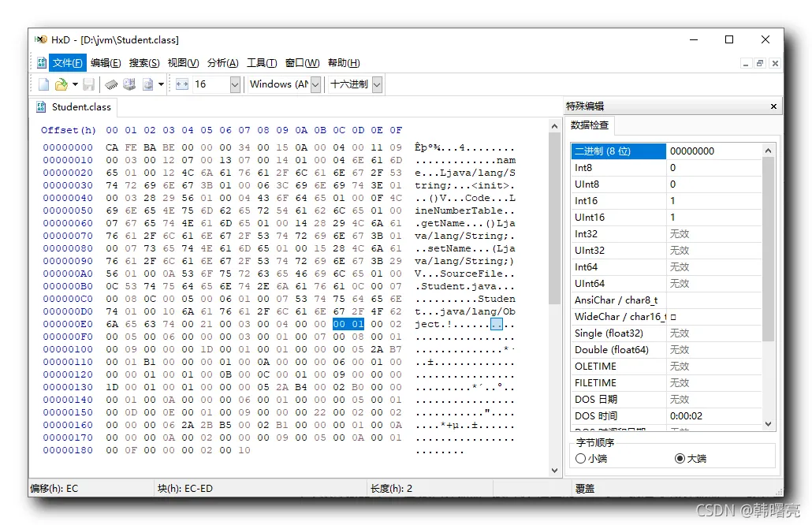Open the 帮助(H) menu
This screenshot has height=525, width=812.
[x=344, y=63]
